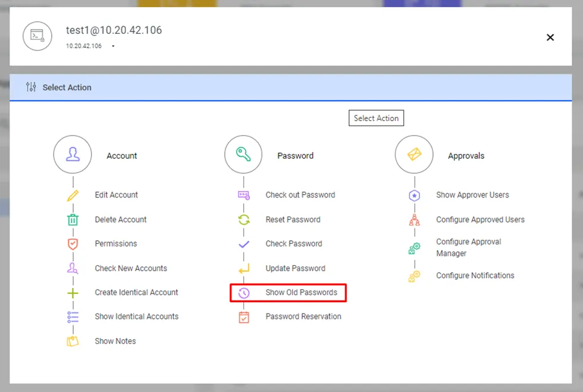Viewport: 583px width, 392px height.
Task: Select Check out Password
Action: pyautogui.click(x=300, y=195)
